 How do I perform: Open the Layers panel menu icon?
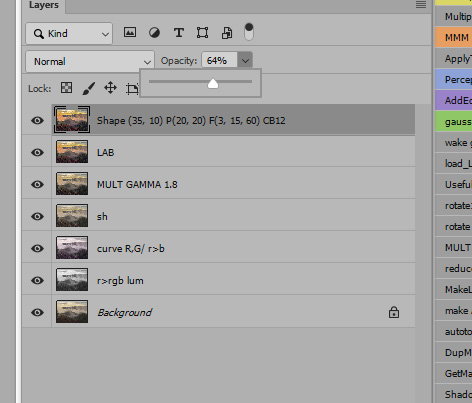click(421, 4)
